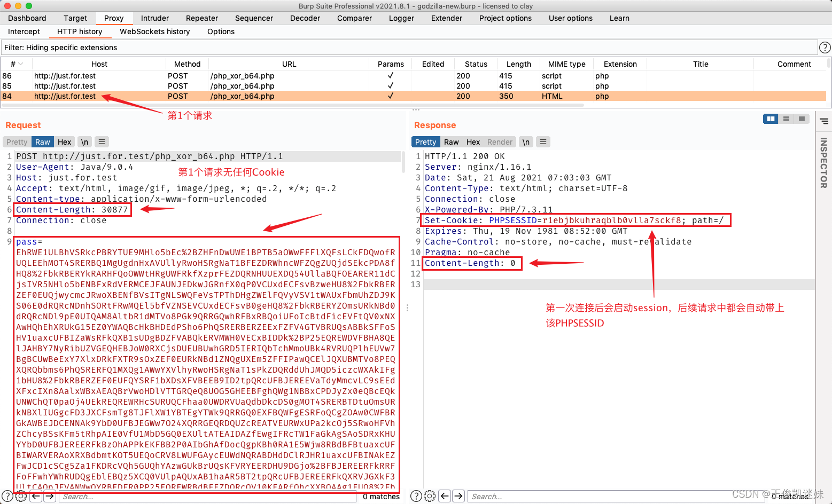Open Request pane hamburger options menu
Image resolution: width=832 pixels, height=504 pixels.
(x=102, y=142)
